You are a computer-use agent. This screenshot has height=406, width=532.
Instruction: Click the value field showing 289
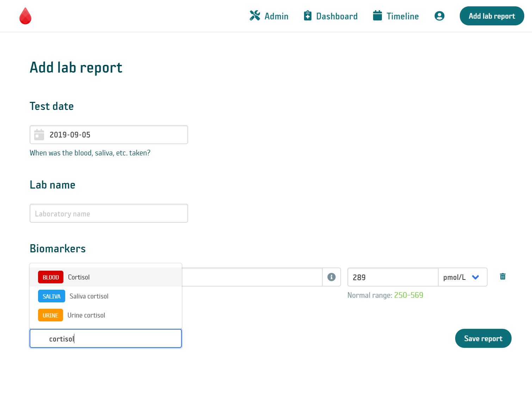coord(392,277)
